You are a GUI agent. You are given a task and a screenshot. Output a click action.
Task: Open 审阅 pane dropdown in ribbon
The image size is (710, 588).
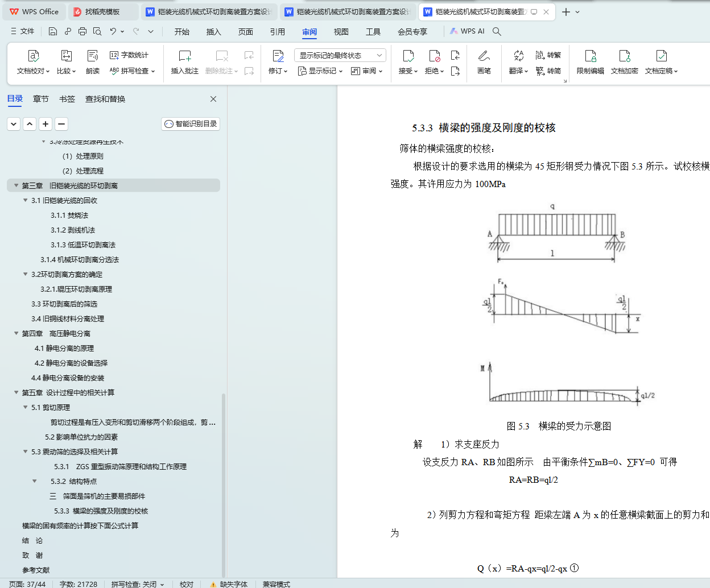coord(367,71)
